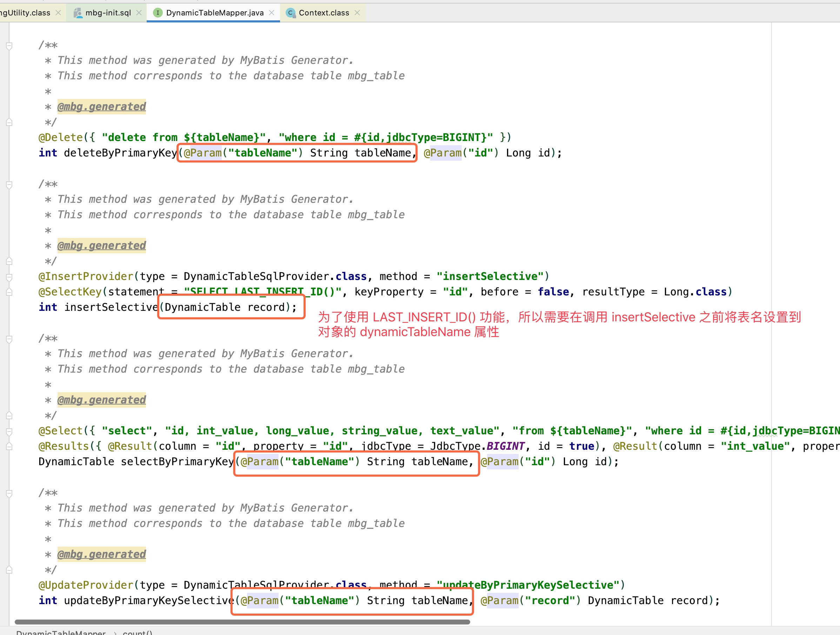The height and width of the screenshot is (635, 840).
Task: Click @mbg.generated link above insertSelective
Action: 101,245
